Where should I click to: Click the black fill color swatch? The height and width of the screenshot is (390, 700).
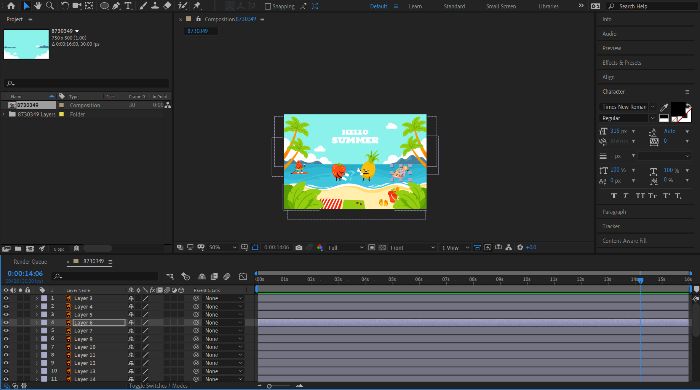677,108
